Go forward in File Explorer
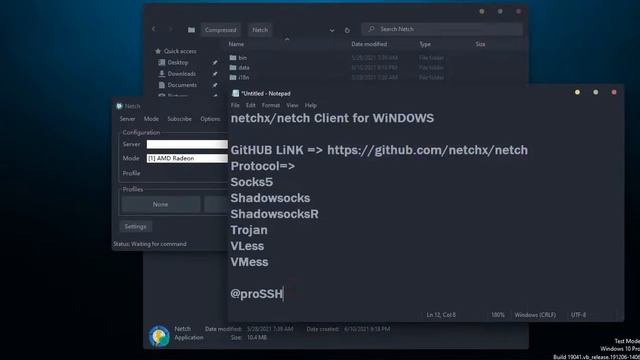The height and width of the screenshot is (360, 640). point(171,29)
